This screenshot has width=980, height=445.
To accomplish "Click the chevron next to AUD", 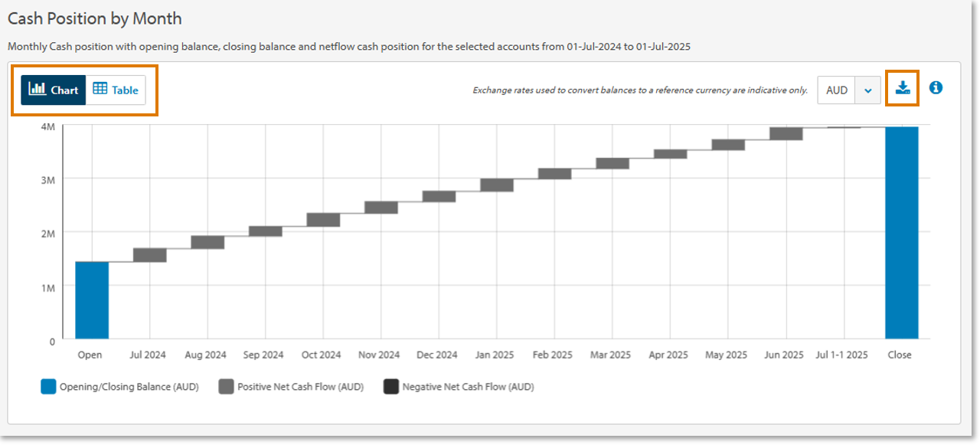I will (x=867, y=89).
